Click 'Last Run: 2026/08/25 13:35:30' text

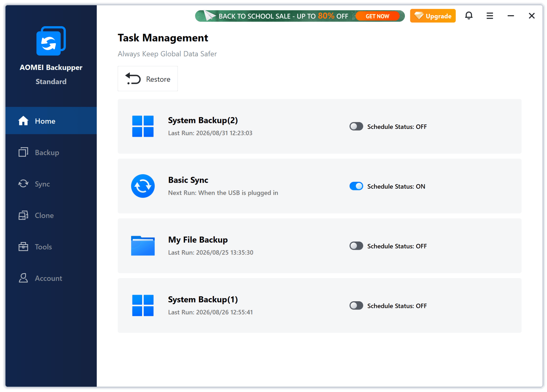coord(211,252)
